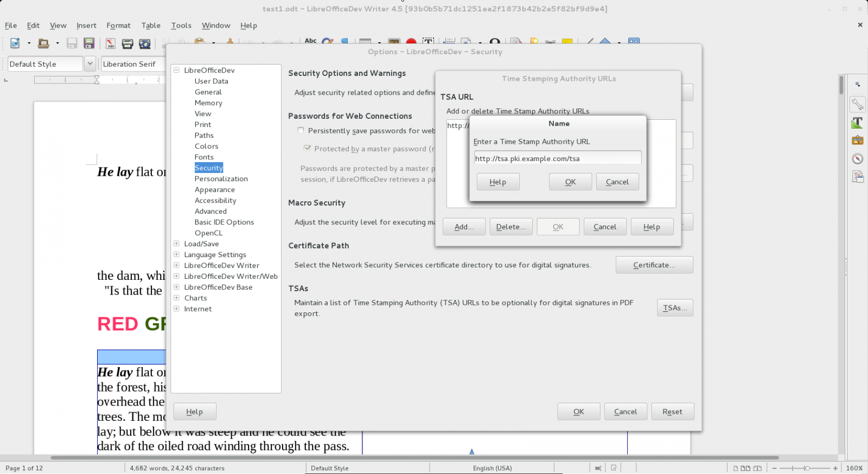
Task: Click the document modified indicator icon
Action: [x=614, y=468]
